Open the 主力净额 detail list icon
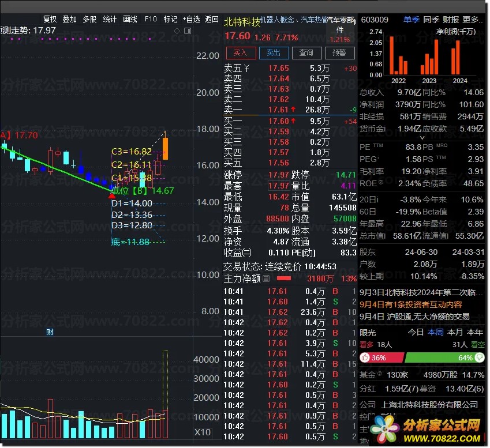This screenshot has width=490, height=448. (266, 278)
